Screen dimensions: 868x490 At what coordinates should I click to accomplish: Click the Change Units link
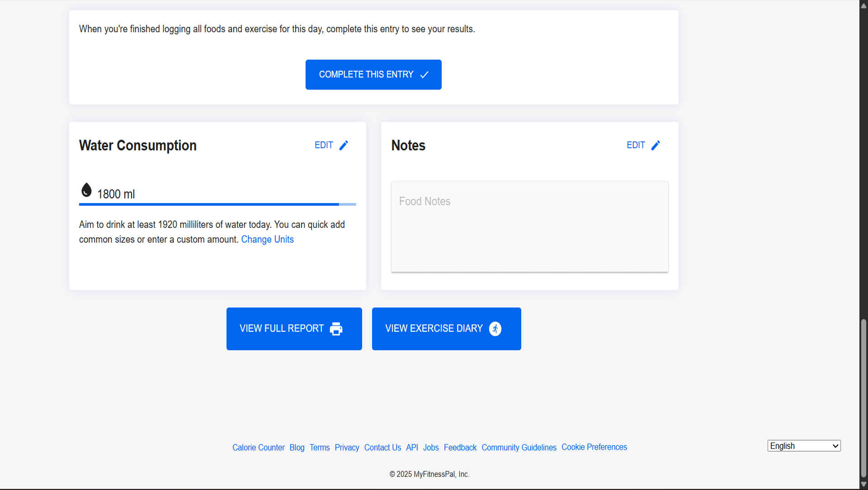point(267,239)
